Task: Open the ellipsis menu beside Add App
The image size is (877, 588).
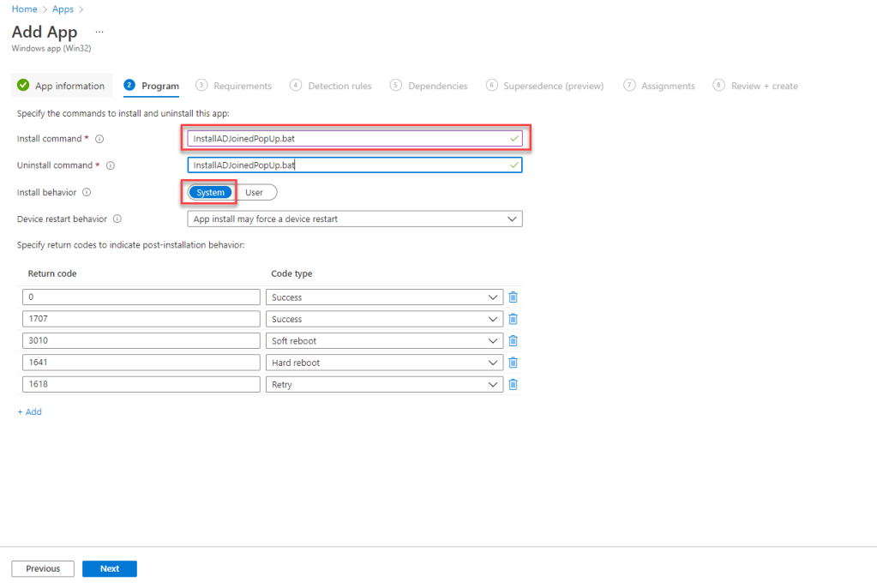Action: click(x=99, y=32)
